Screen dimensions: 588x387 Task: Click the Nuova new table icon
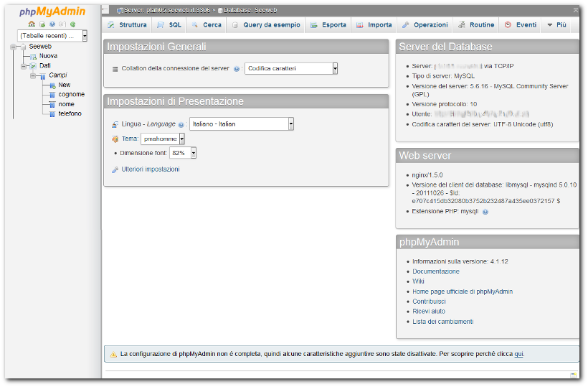tap(34, 57)
